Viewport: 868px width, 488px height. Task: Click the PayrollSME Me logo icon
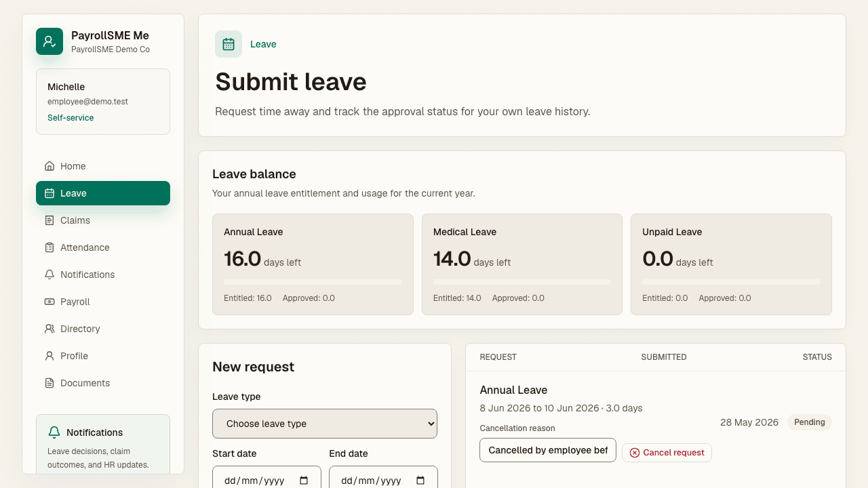click(50, 41)
